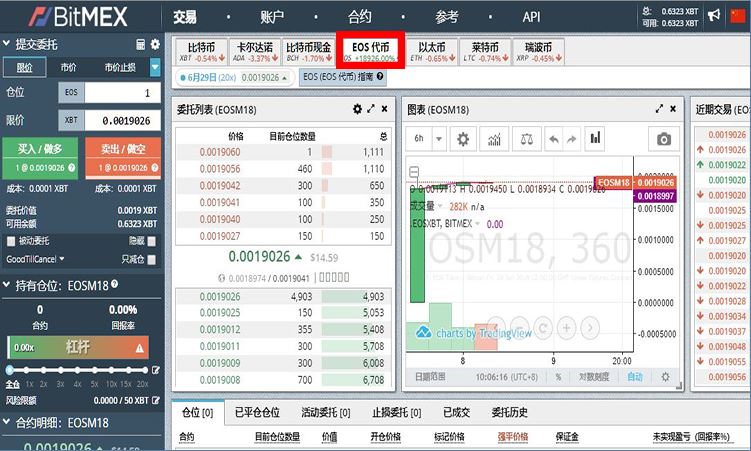
Task: Undo last chart action
Action: click(x=554, y=139)
